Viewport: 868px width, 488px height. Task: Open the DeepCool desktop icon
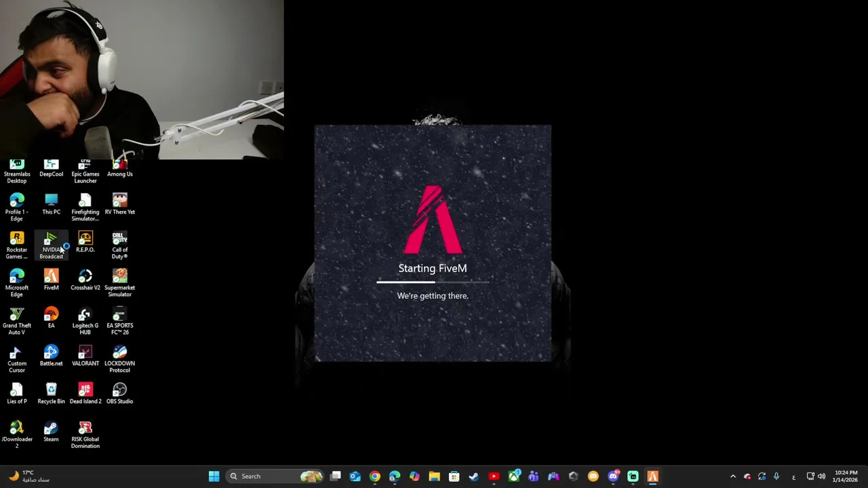coord(51,169)
